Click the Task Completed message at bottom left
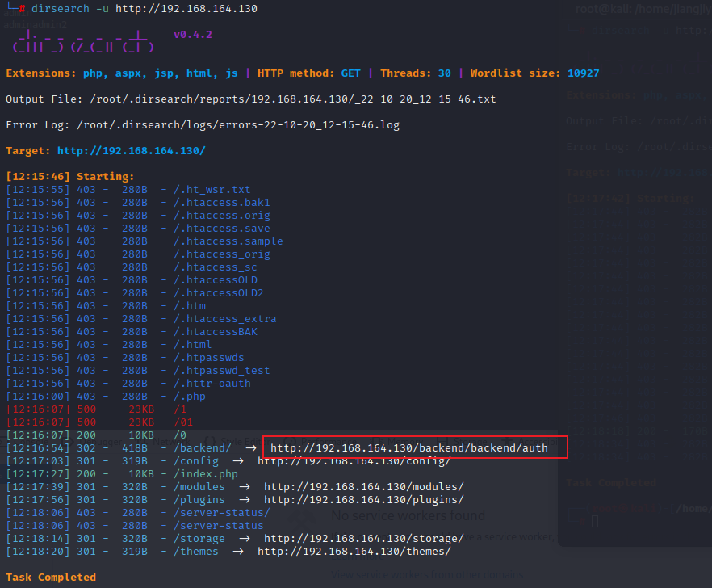The height and width of the screenshot is (588, 712). (51, 577)
